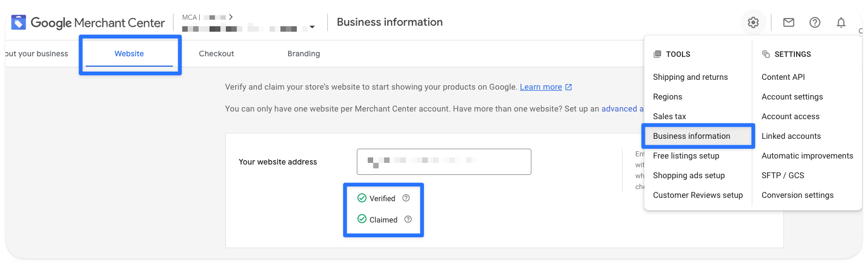This screenshot has height=264, width=868.
Task: Click the chevron next to the MCA account
Action: click(x=231, y=17)
